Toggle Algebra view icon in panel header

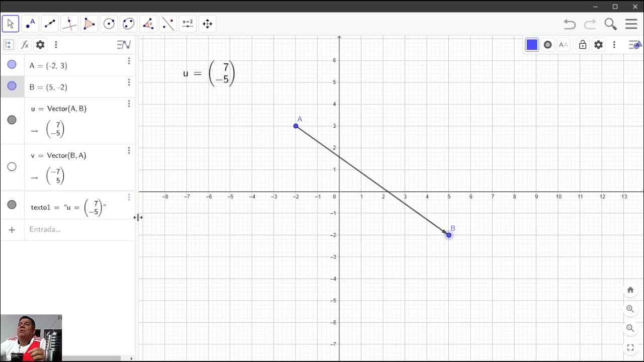pos(8,45)
